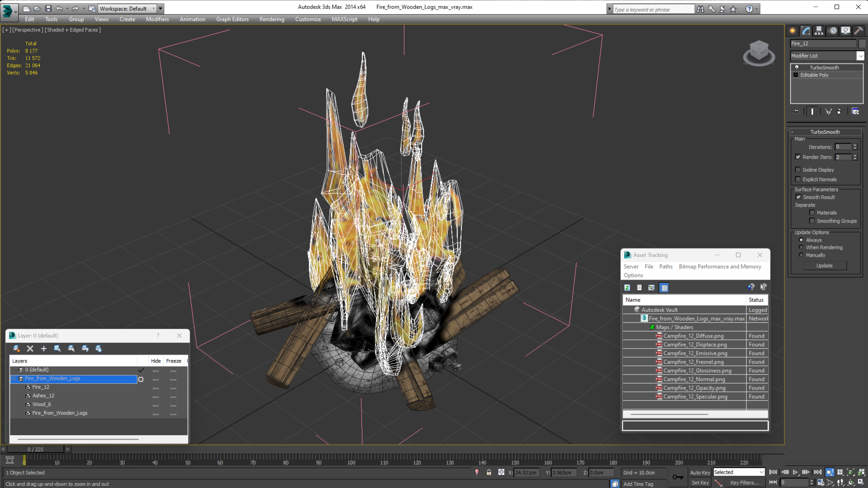This screenshot has height=488, width=868.
Task: Create a new layer in Layer dialog
Action: (16, 348)
